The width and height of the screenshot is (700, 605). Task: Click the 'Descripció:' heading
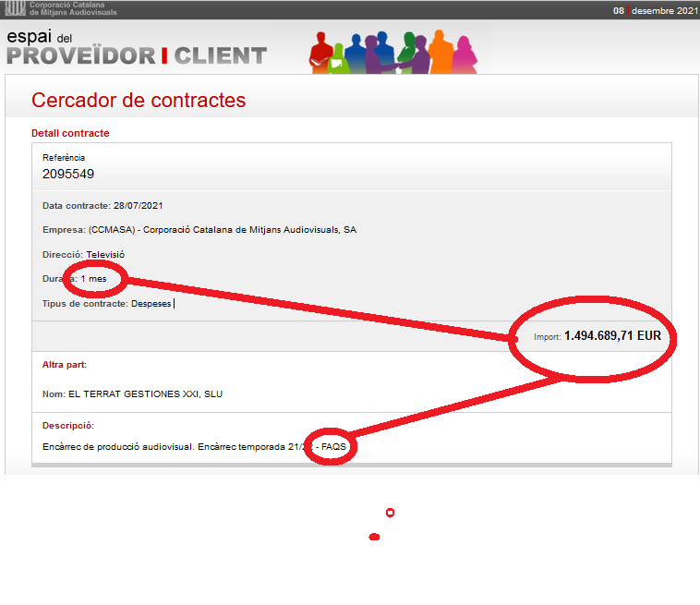point(68,426)
